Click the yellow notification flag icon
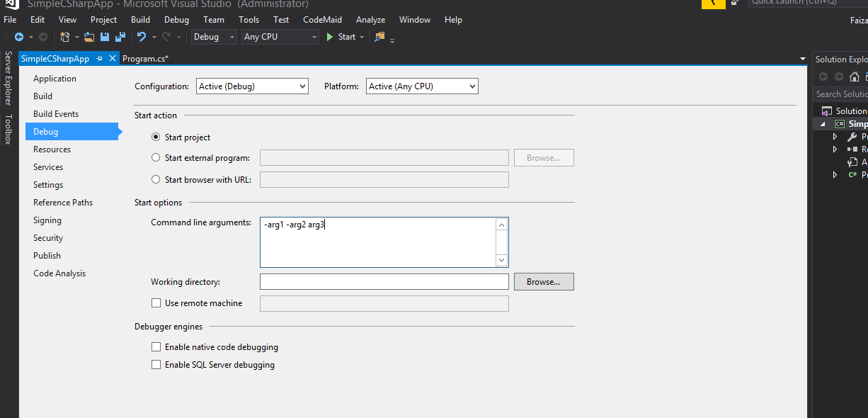This screenshot has width=868, height=418. point(714,4)
